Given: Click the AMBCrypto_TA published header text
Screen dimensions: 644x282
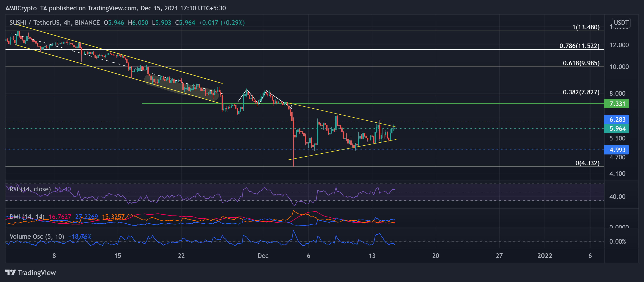Looking at the screenshot, I should point(115,8).
